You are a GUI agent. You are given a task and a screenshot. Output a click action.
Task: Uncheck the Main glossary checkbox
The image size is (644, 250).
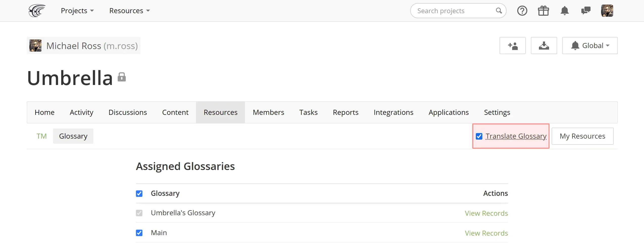coord(139,233)
